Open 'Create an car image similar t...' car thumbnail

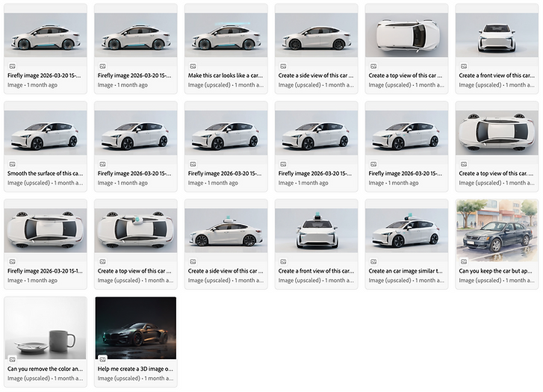[x=406, y=231]
